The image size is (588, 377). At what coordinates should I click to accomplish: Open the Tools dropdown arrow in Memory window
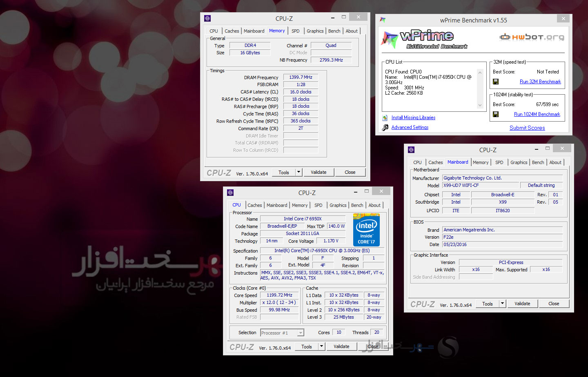(298, 172)
